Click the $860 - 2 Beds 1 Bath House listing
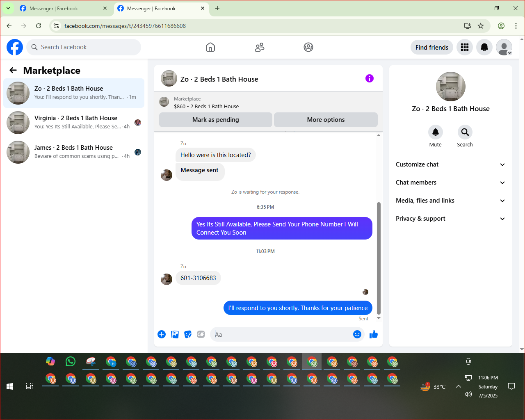The height and width of the screenshot is (420, 525). pos(206,106)
